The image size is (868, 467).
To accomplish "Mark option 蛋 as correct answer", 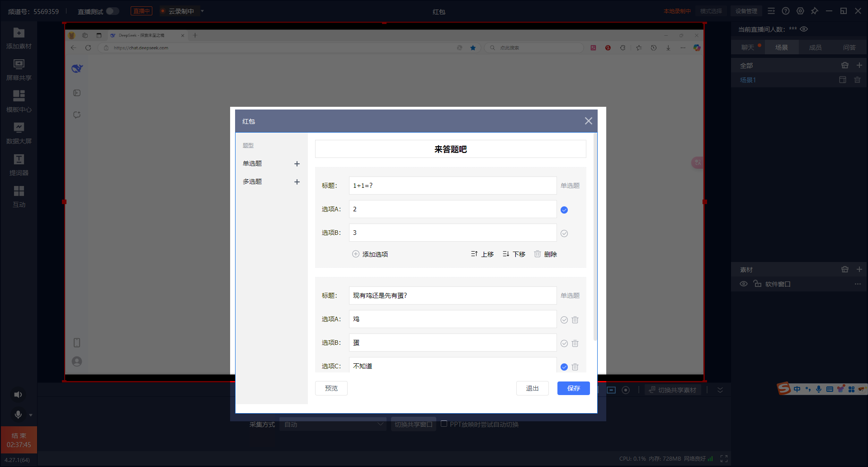I will [x=564, y=343].
